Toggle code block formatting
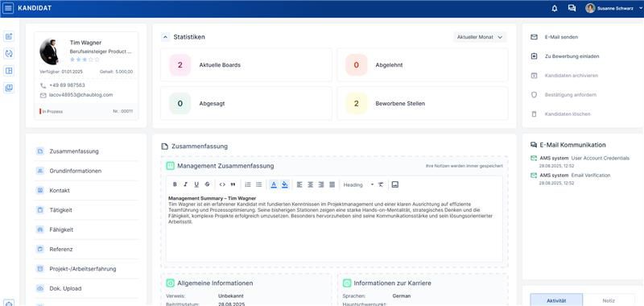Image resolution: width=644 pixels, height=306 pixels. tap(222, 185)
